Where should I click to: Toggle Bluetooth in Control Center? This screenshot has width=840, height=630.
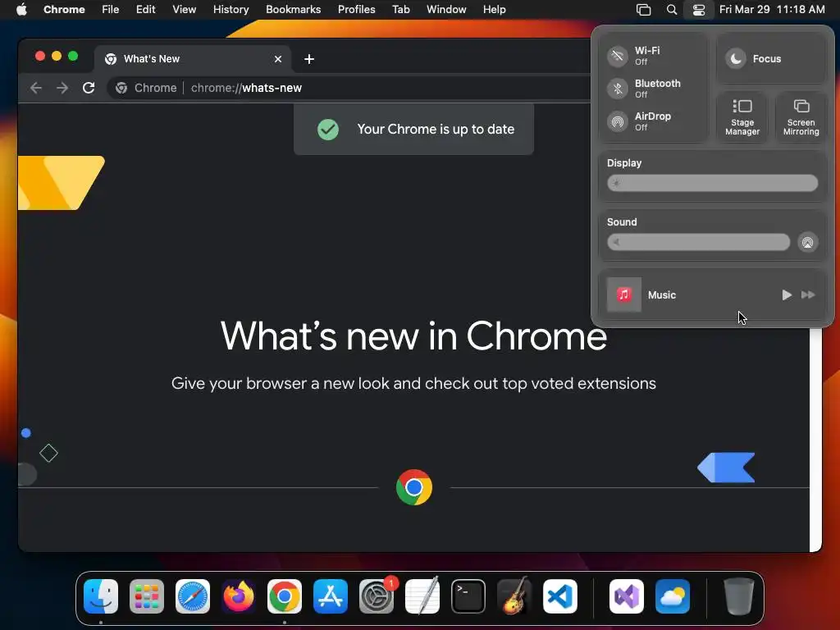[617, 89]
